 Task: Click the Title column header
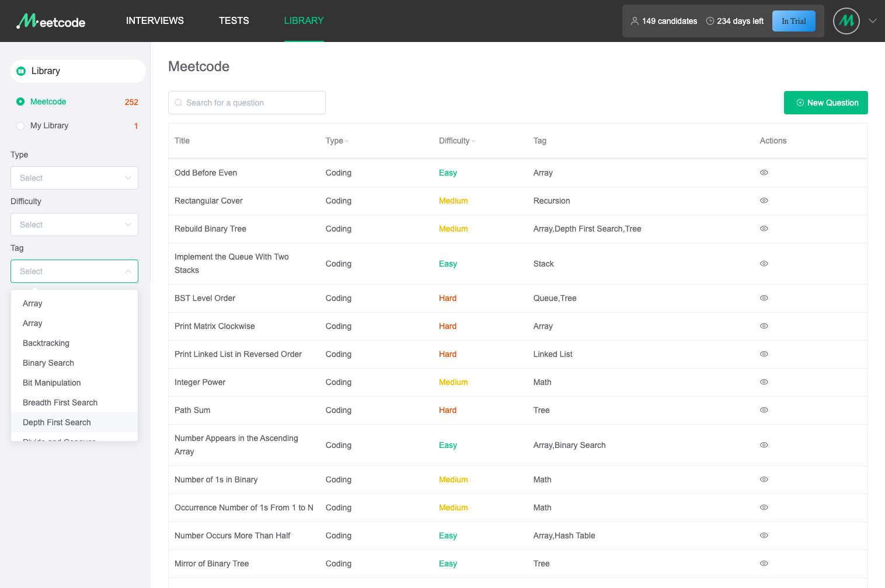pos(182,141)
